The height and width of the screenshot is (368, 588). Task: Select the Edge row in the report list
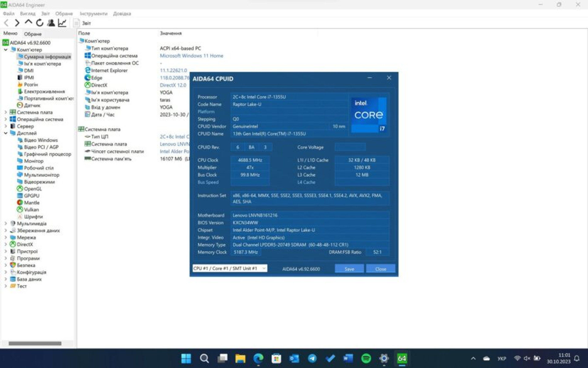[x=93, y=78]
